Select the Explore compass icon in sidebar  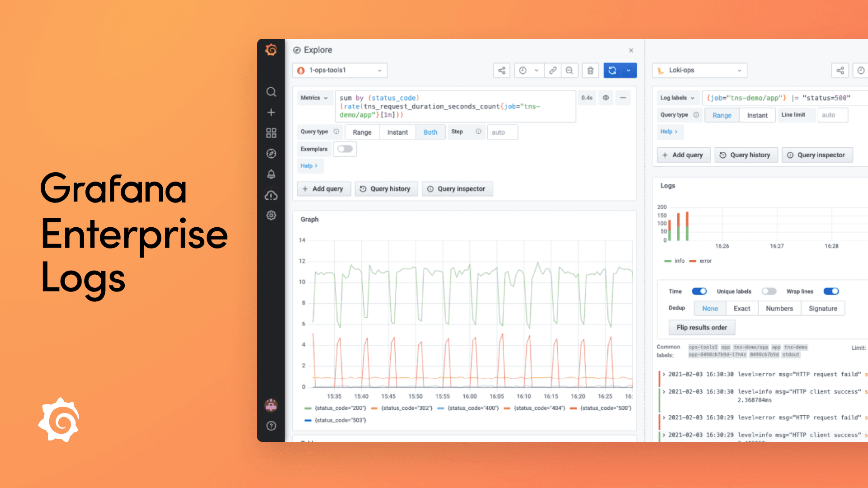point(271,154)
